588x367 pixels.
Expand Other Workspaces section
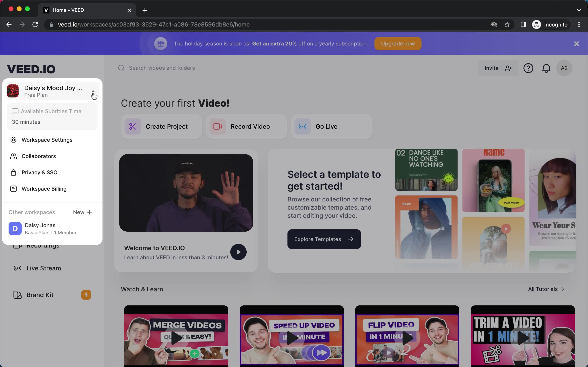click(x=32, y=212)
